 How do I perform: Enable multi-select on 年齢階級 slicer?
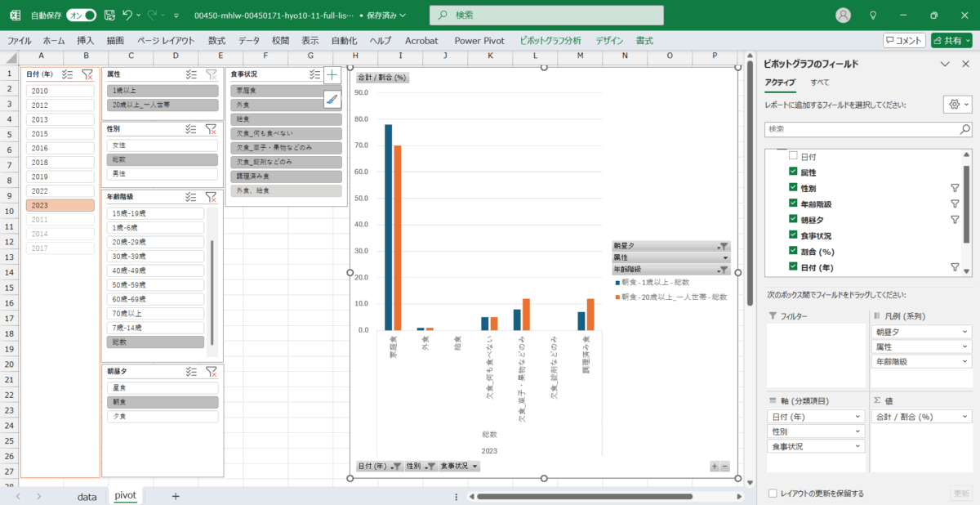point(190,197)
